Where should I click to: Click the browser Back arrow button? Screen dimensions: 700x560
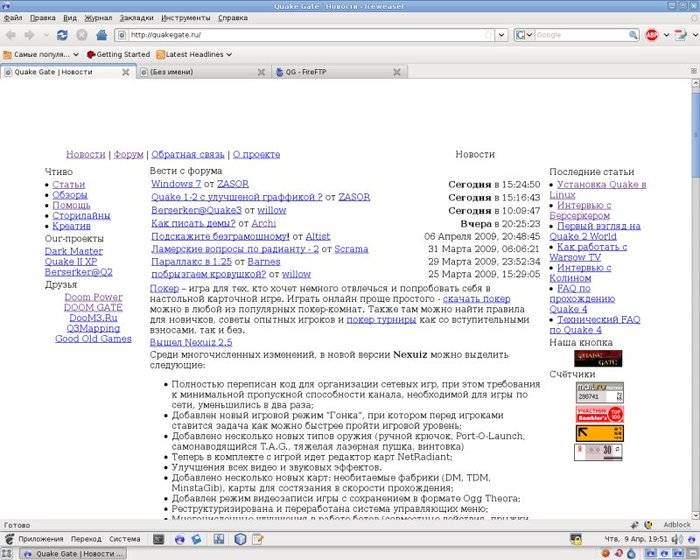click(11, 35)
